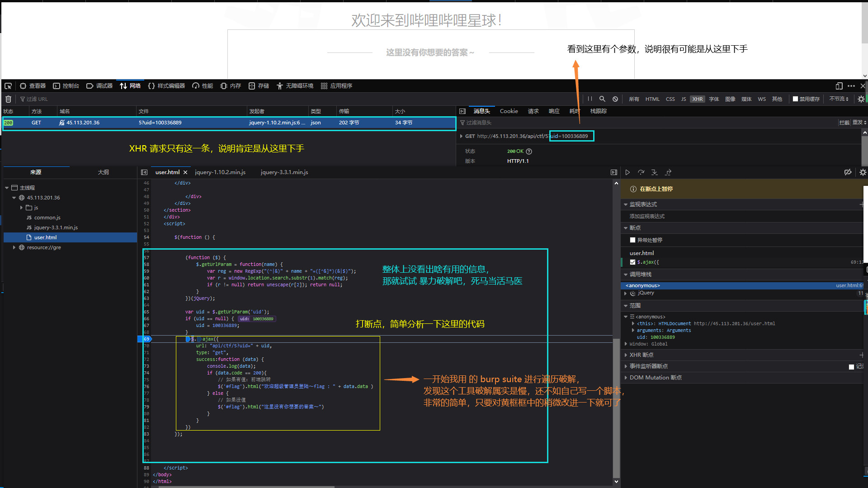The image size is (868, 488).
Task: Expand the GET request URL row
Action: pyautogui.click(x=461, y=136)
